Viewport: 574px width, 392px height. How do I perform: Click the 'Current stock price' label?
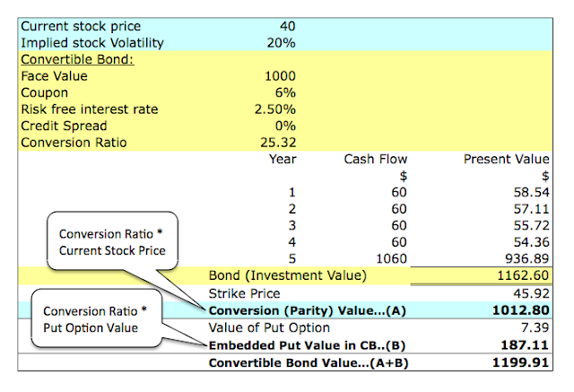click(81, 26)
